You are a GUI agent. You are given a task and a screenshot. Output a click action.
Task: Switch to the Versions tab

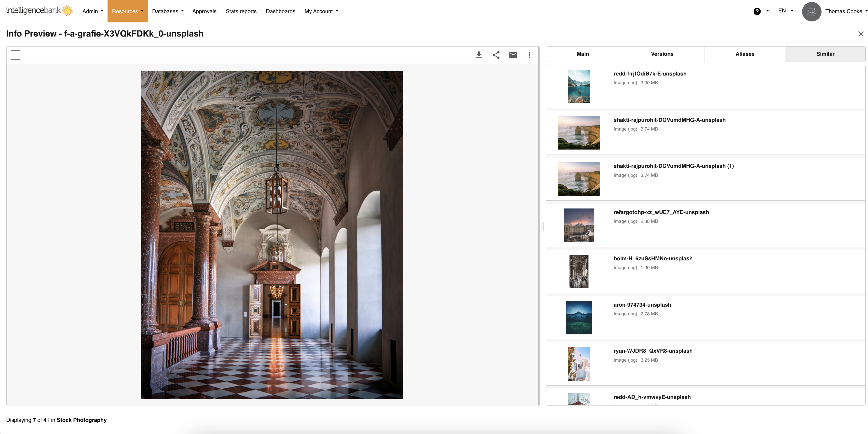click(662, 54)
